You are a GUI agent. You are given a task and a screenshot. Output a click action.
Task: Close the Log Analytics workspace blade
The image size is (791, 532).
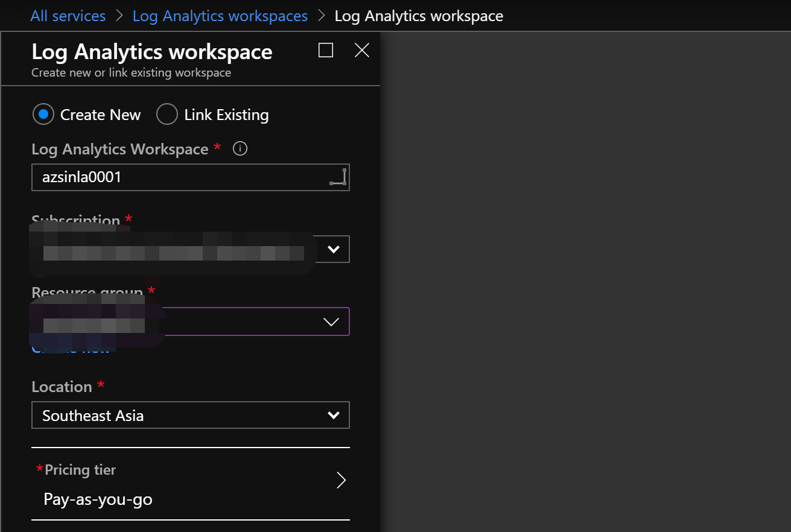click(362, 50)
